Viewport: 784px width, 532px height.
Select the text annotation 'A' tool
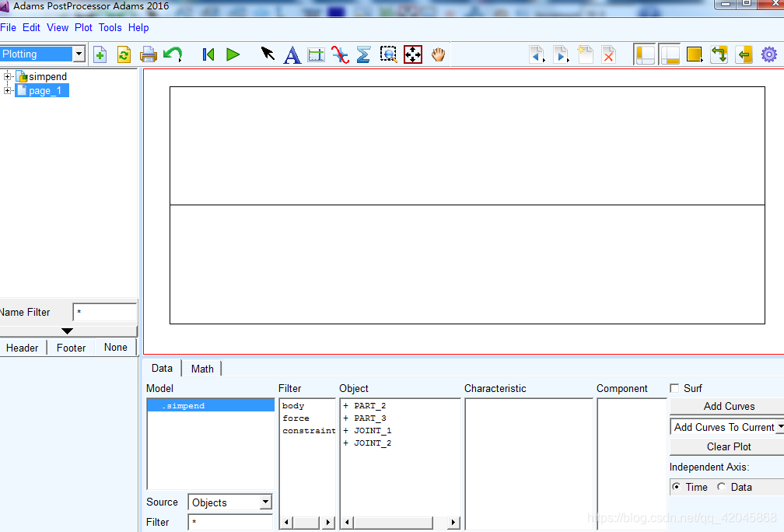pyautogui.click(x=292, y=54)
